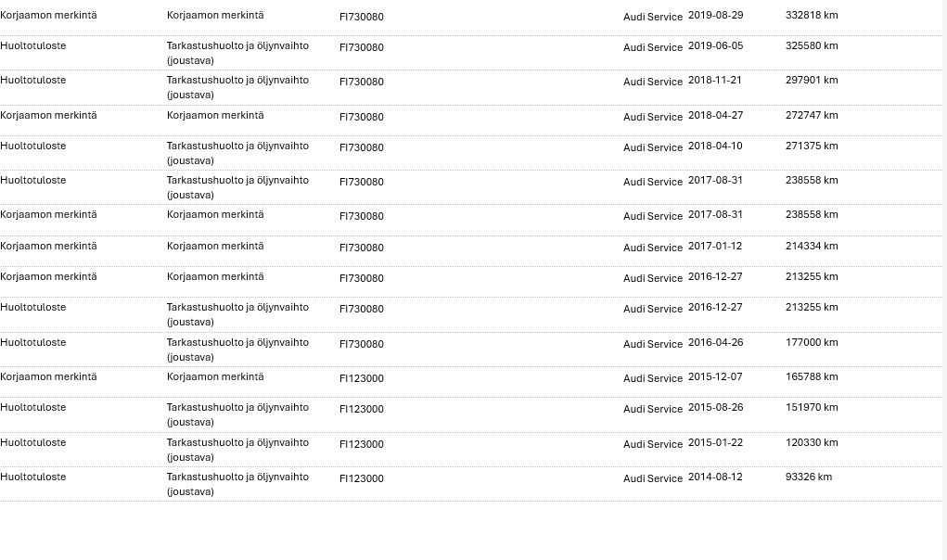Click Audi Service on the 2014-08-12 row
947x560 pixels.
(652, 478)
